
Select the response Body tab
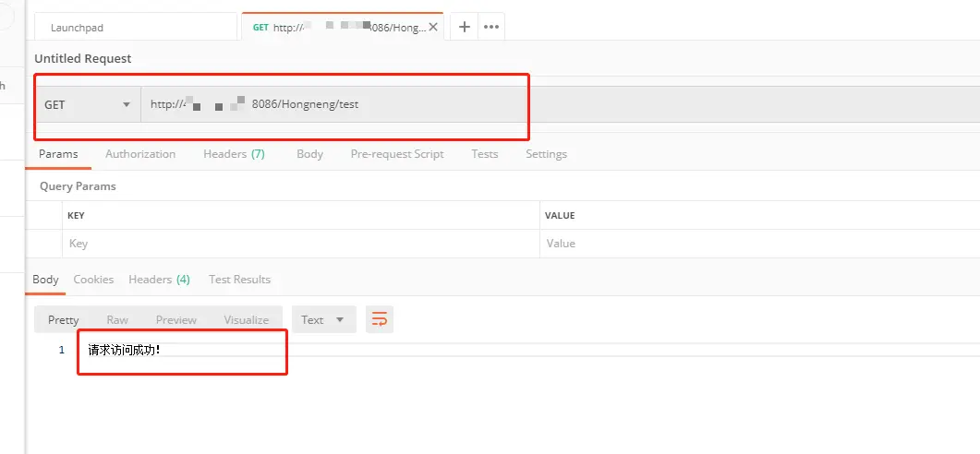pos(45,280)
